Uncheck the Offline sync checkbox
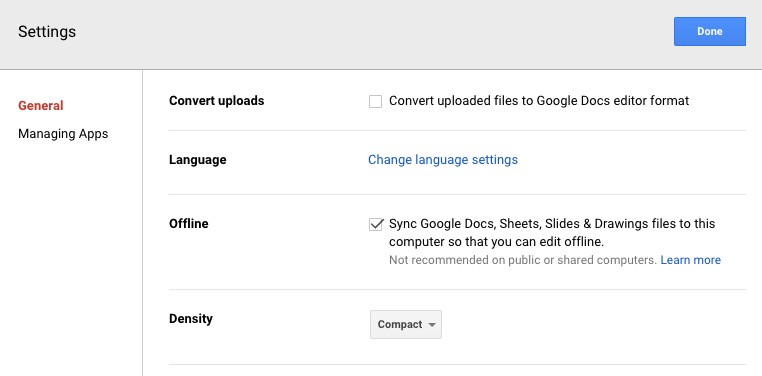The width and height of the screenshot is (762, 376). [375, 224]
